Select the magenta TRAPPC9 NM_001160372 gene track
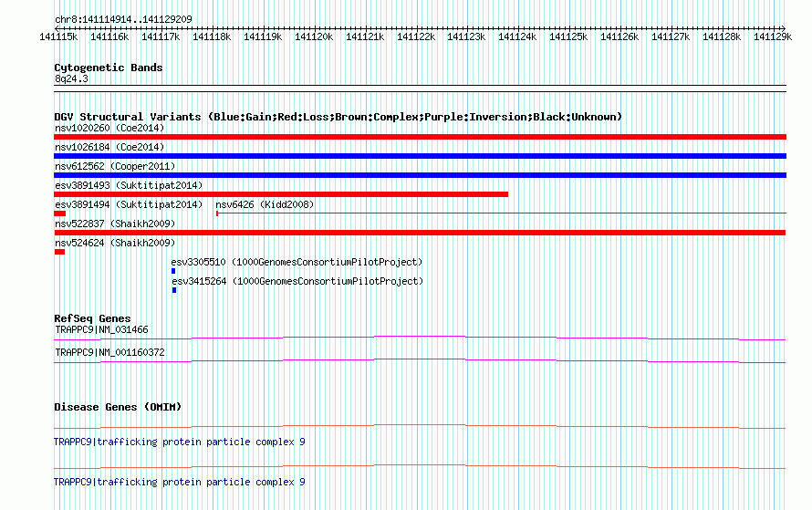 coord(420,361)
